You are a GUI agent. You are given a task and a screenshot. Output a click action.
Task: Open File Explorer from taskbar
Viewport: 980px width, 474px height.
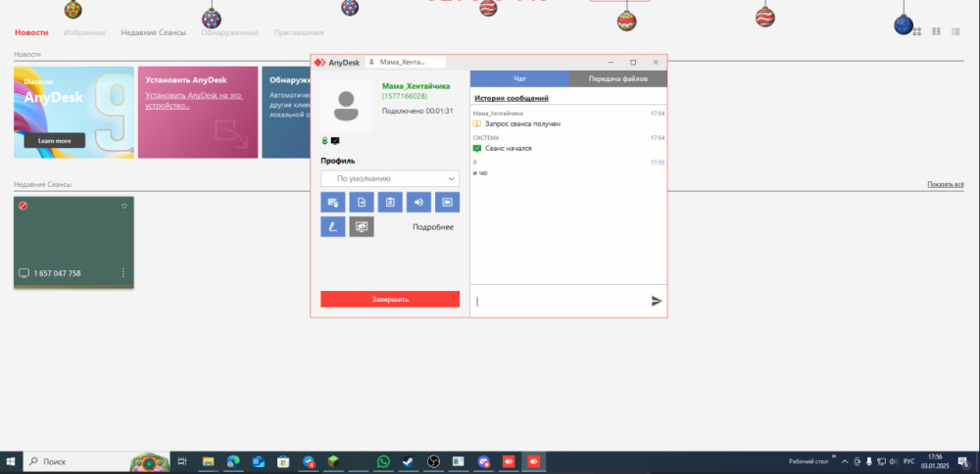(208, 462)
